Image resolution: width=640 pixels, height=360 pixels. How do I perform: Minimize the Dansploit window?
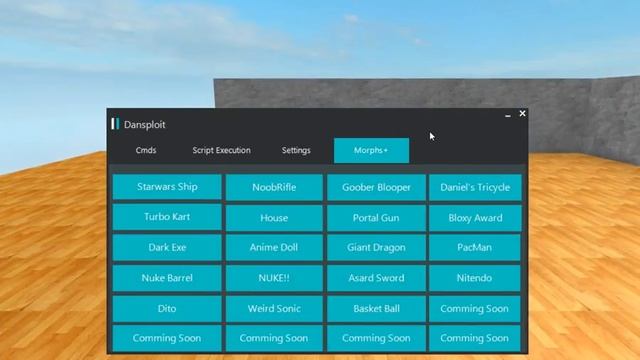[508, 115]
